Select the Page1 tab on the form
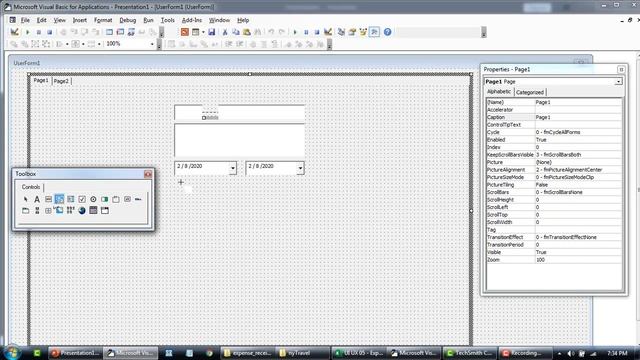 point(41,80)
